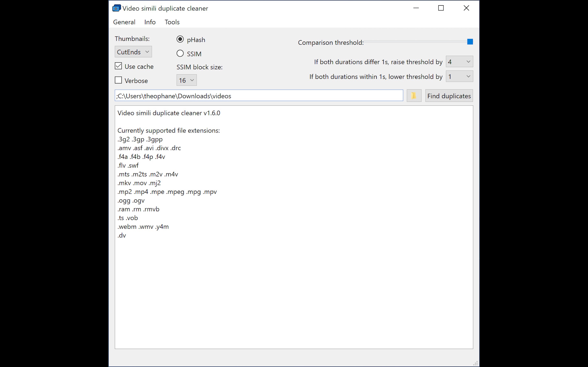This screenshot has height=367, width=588.
Task: Uncheck the Use cache option
Action: [118, 66]
